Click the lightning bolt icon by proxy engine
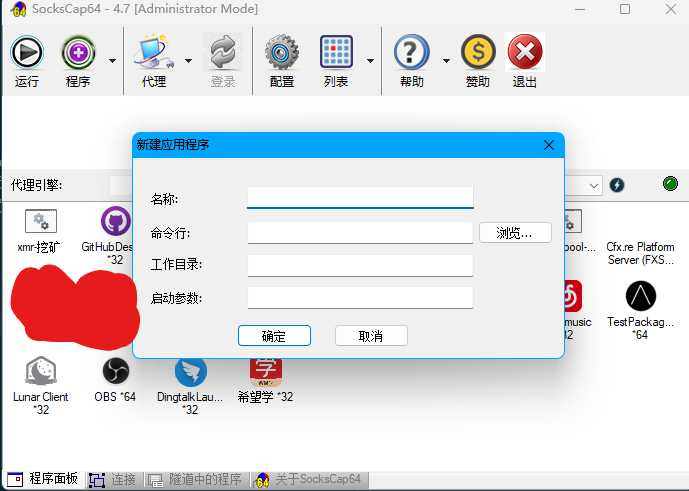 point(617,185)
